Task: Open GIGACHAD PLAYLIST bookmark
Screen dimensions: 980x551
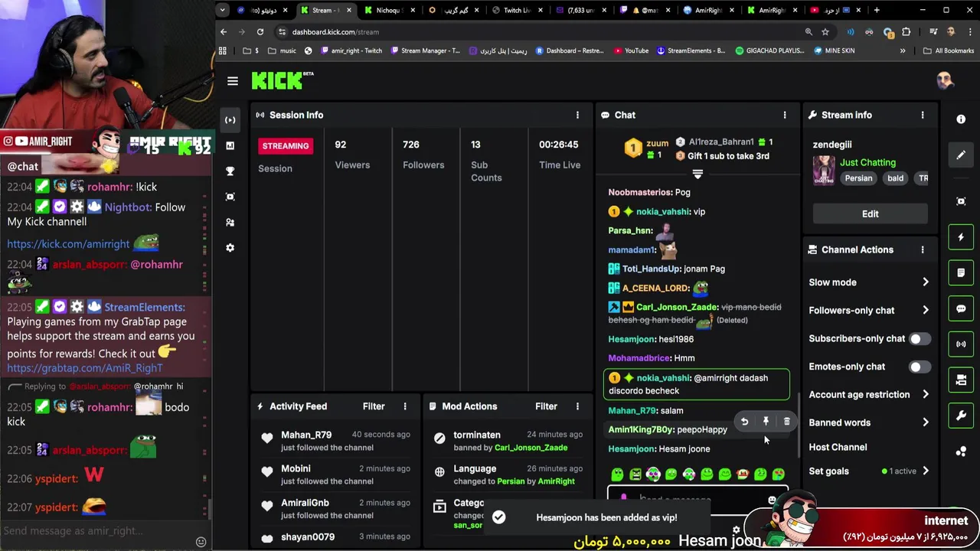Action: tap(770, 51)
